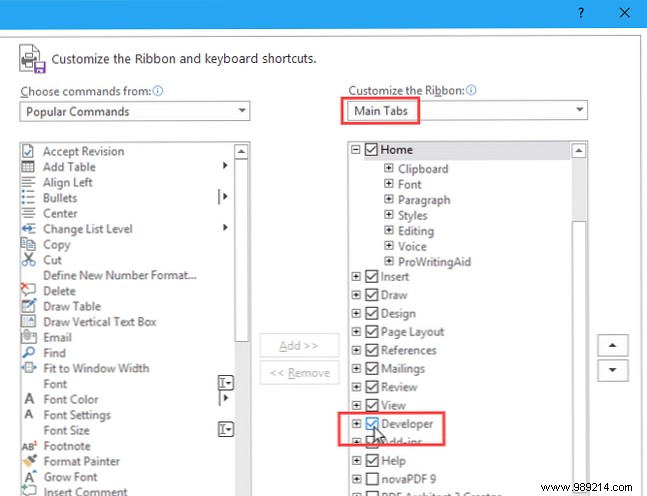647x496 pixels.
Task: Uncheck the Insert tab checkbox
Action: tap(372, 276)
